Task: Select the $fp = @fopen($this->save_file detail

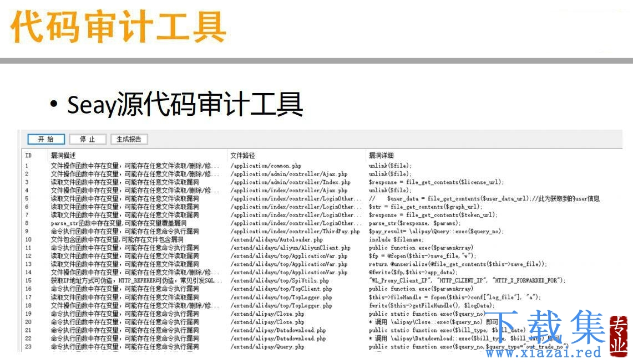Action: point(423,256)
